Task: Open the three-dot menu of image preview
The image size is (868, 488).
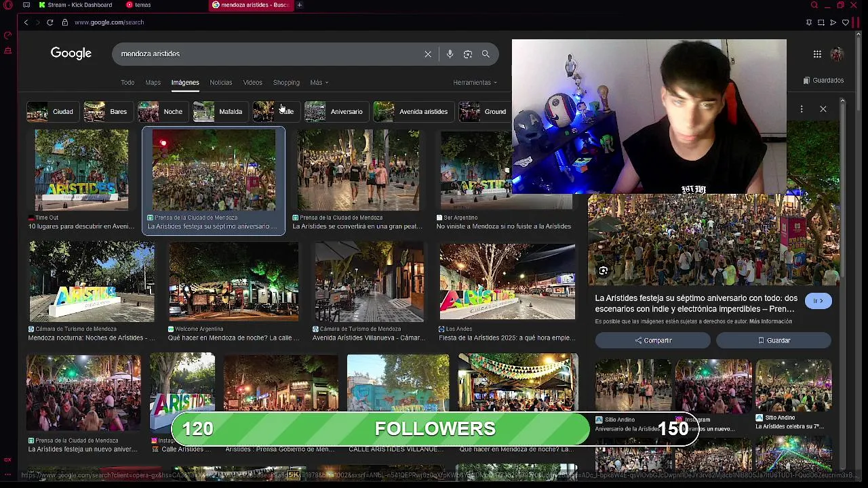Action: [802, 109]
